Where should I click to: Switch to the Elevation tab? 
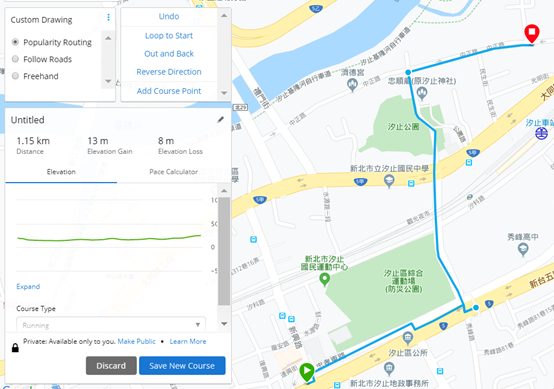[61, 172]
